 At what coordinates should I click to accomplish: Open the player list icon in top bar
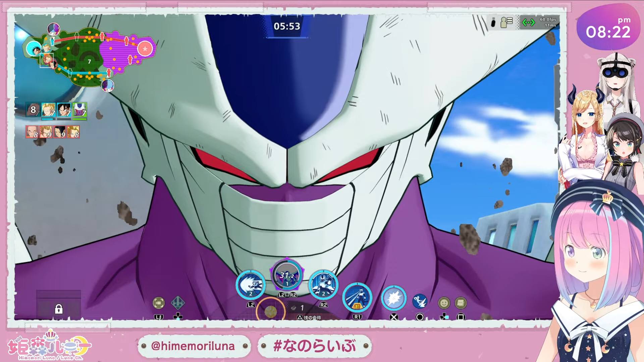506,22
